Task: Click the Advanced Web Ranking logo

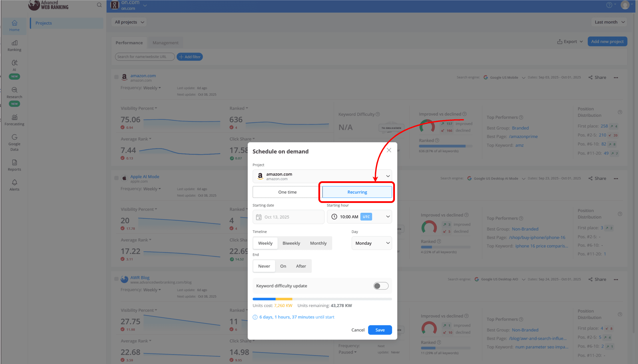Action: 48,5
